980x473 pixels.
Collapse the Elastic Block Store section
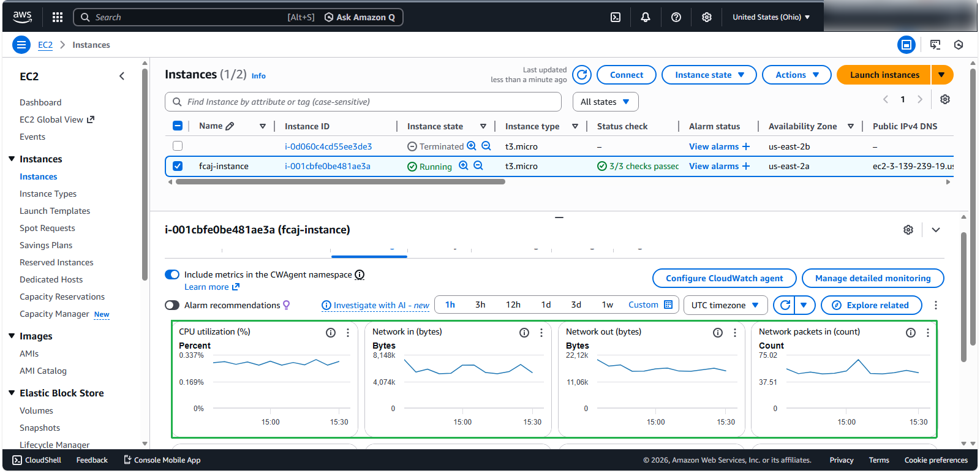coord(12,393)
